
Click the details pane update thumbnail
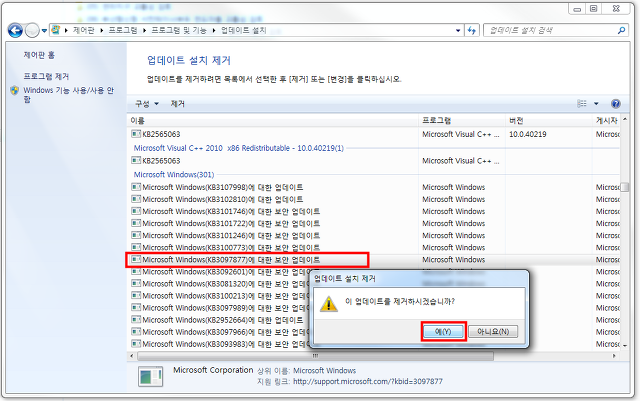(x=150, y=376)
